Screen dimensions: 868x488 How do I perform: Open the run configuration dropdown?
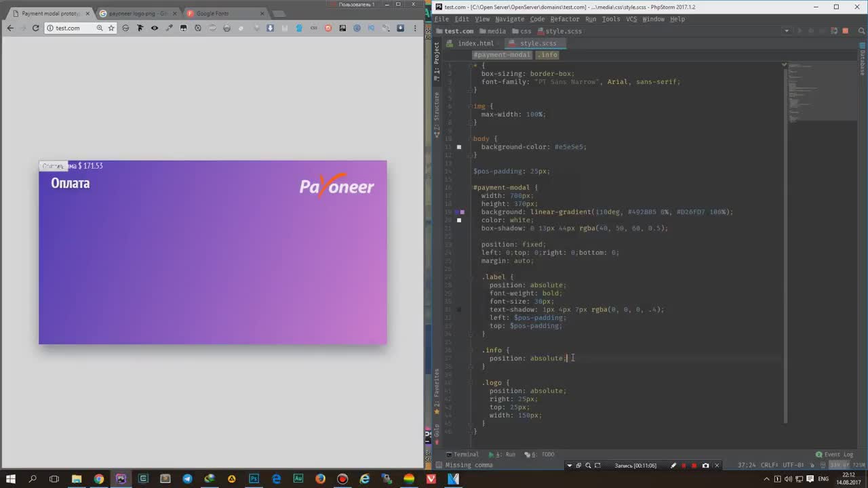pyautogui.click(x=787, y=31)
